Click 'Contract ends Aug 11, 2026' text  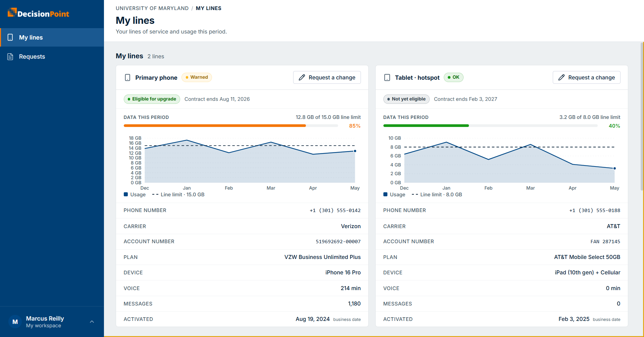coord(217,99)
